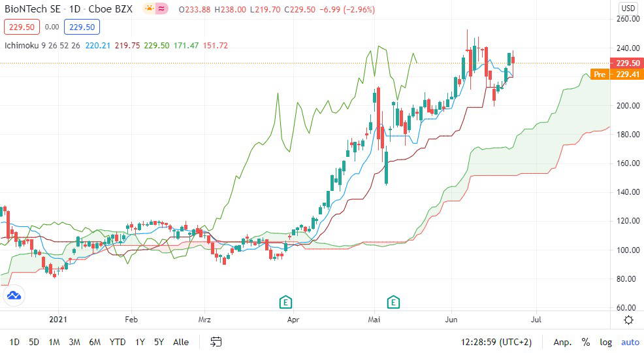
Task: Click the 12:28:59 (UTC+2) timezone selector
Action: [x=496, y=342]
